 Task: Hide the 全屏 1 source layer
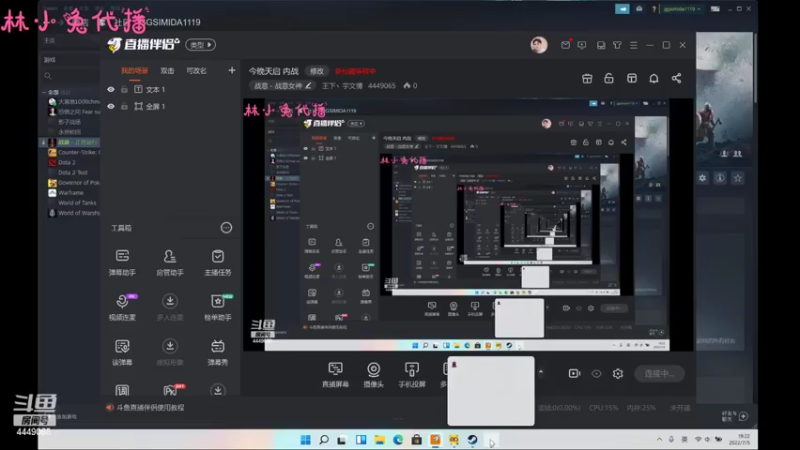point(111,106)
